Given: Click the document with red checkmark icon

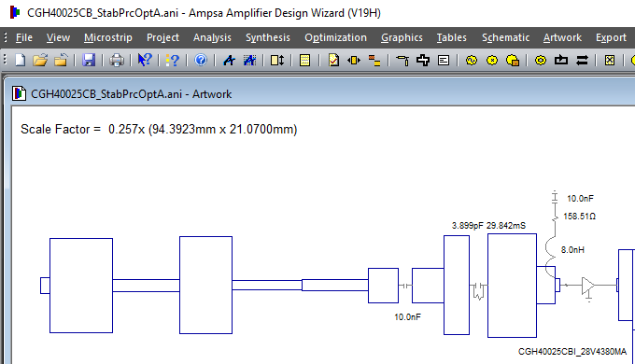Looking at the screenshot, I should (333, 61).
